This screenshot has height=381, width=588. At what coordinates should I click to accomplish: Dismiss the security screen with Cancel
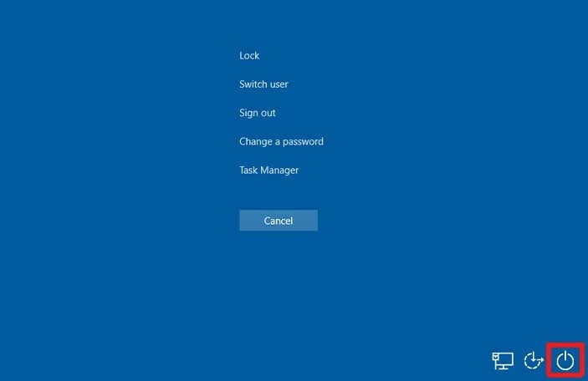click(x=278, y=221)
